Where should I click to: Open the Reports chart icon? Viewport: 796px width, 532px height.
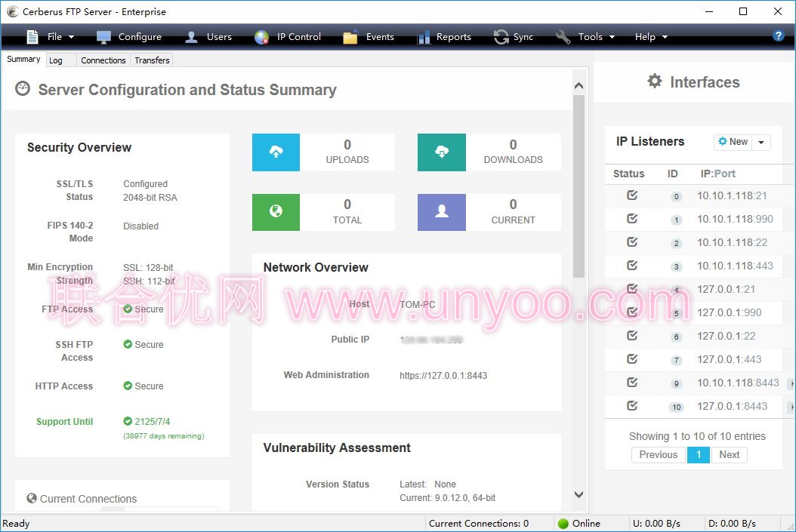click(x=424, y=37)
